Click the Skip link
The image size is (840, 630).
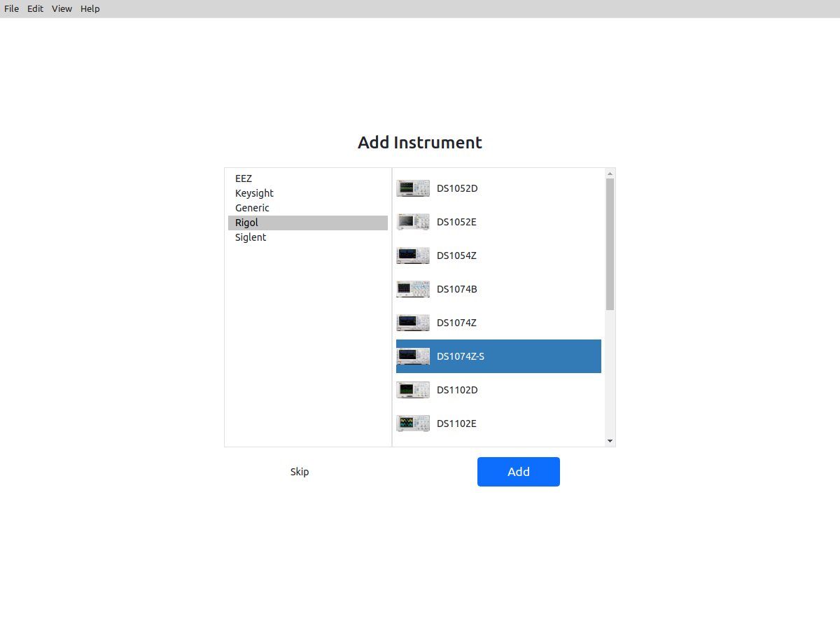tap(300, 472)
